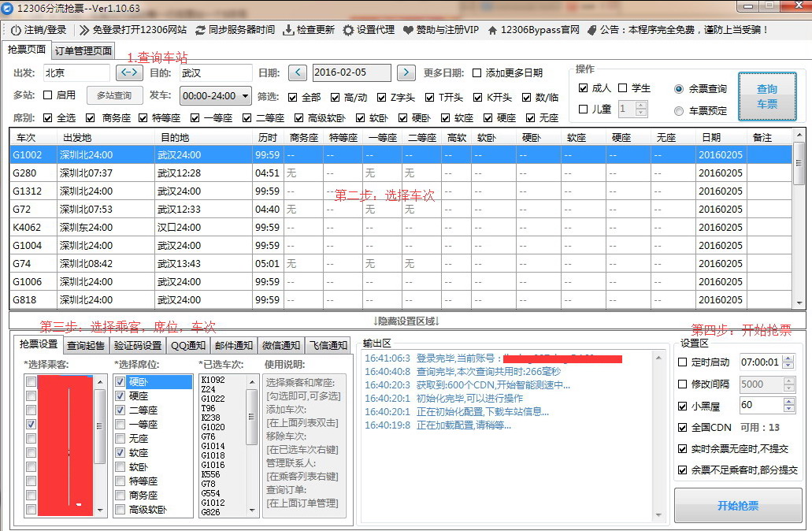Select G1022 in selected trains list
The height and width of the screenshot is (531, 812).
coord(213,399)
